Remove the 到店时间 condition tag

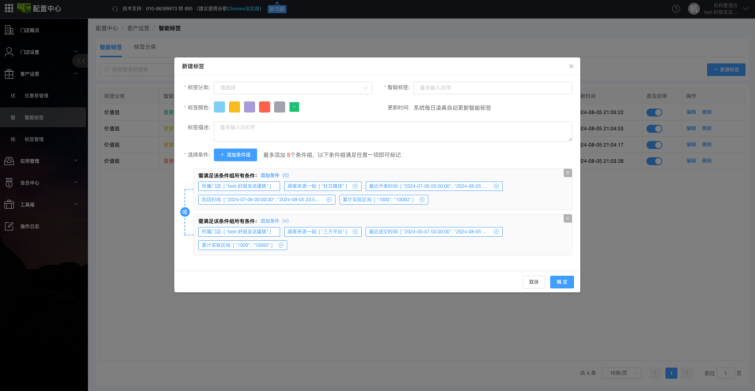pyautogui.click(x=329, y=200)
